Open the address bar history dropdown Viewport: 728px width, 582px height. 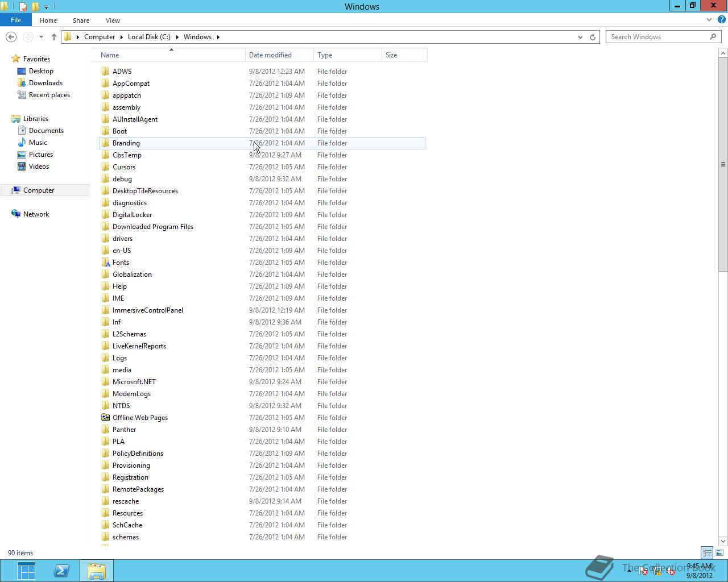[580, 37]
